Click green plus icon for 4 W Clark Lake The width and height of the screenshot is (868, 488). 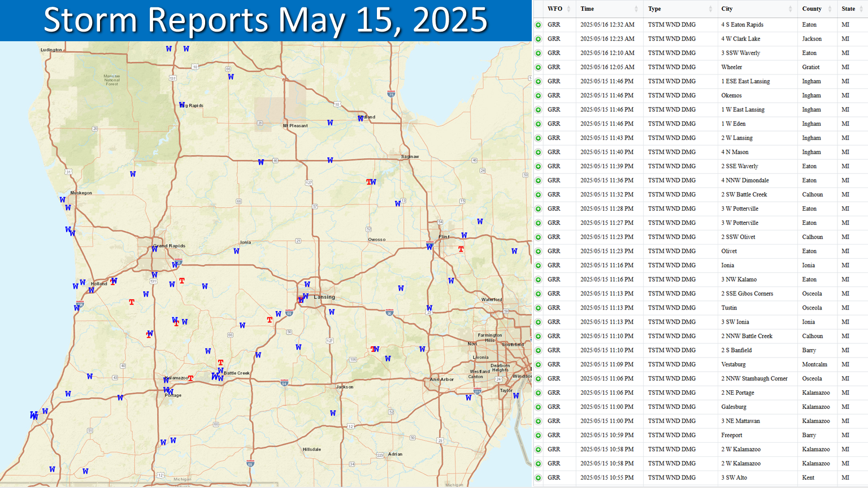point(538,39)
